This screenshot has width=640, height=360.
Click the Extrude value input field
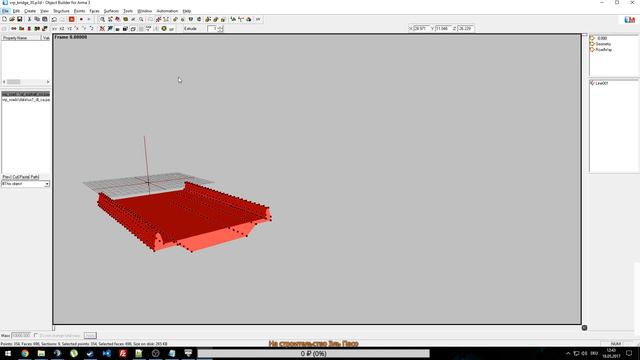(x=212, y=29)
